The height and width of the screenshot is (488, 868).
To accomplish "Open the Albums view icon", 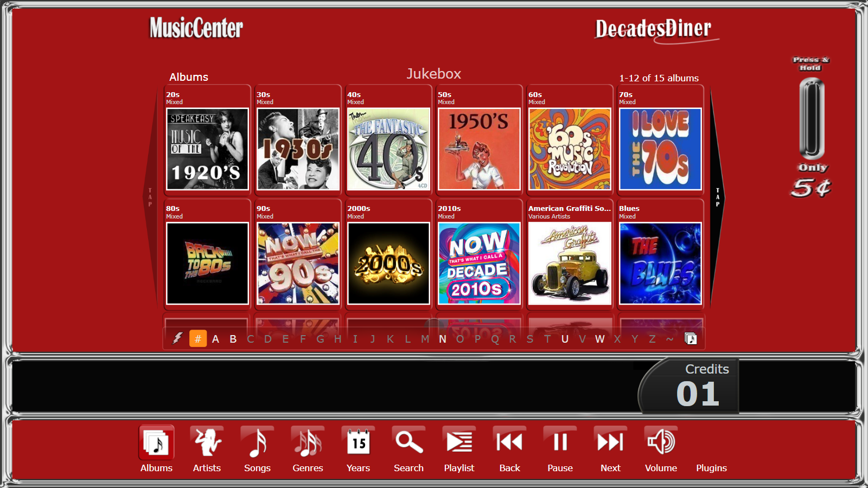I will pyautogui.click(x=156, y=442).
